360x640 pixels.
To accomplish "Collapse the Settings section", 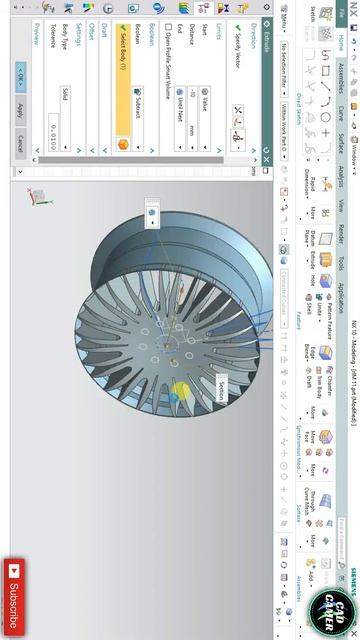I will coord(79,150).
